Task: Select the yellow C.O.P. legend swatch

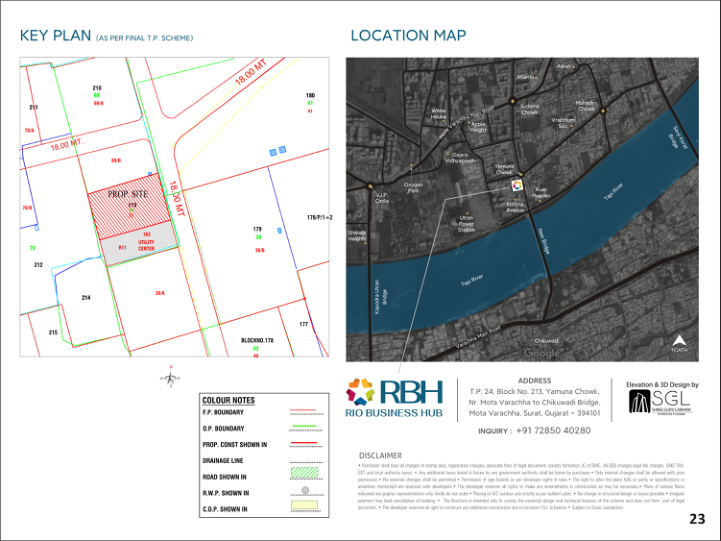Action: pos(304,505)
